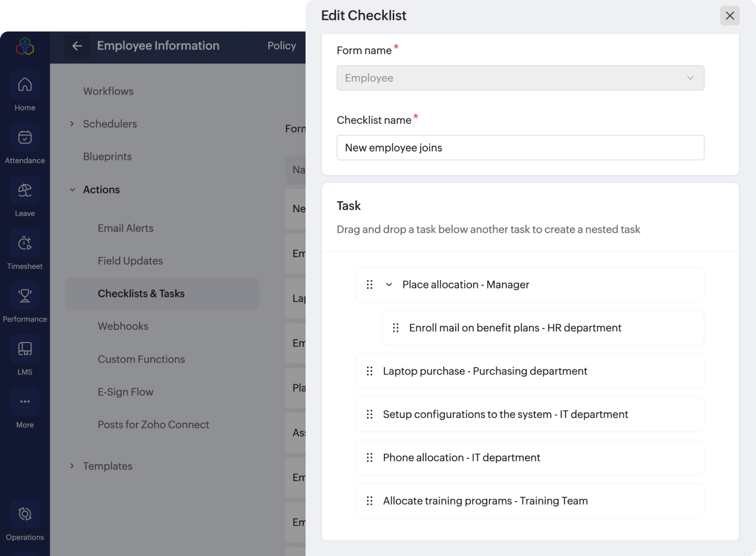Open the Form name Employee dropdown
This screenshot has width=756, height=556.
pyautogui.click(x=520, y=78)
